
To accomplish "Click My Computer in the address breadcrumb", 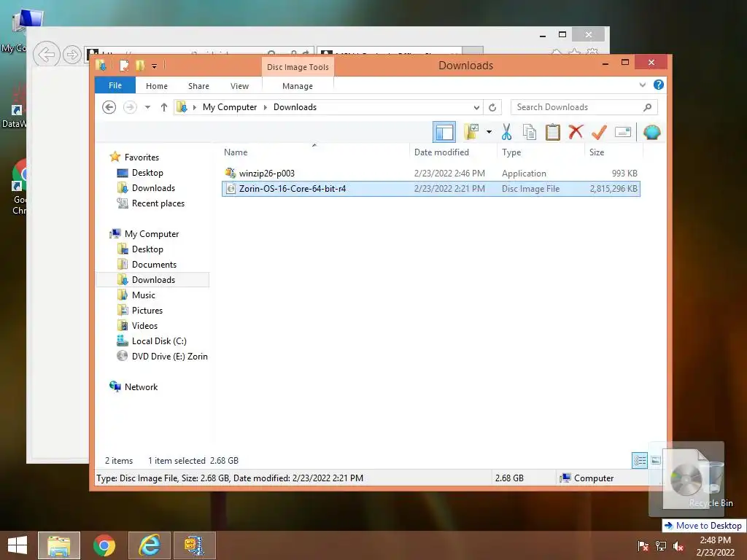I will pyautogui.click(x=230, y=107).
